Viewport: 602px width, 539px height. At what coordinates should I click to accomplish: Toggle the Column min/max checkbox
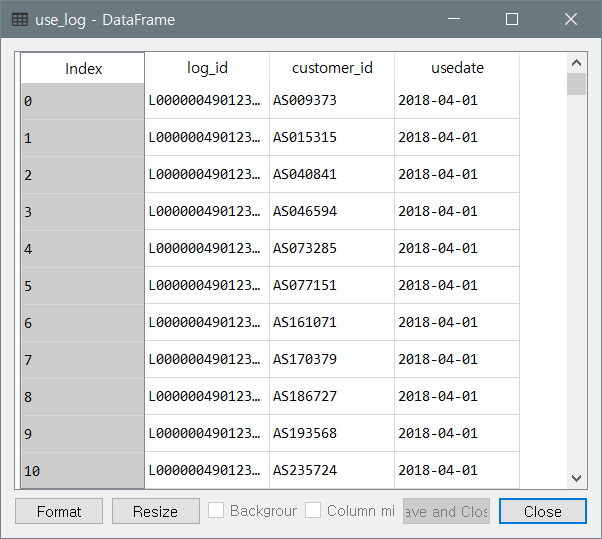tap(313, 511)
